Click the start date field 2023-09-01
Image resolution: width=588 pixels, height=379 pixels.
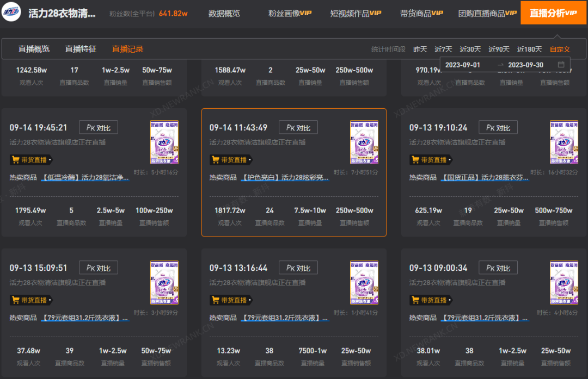click(462, 65)
